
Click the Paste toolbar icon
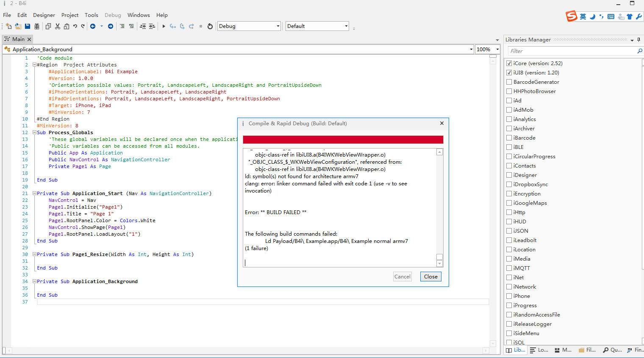67,26
